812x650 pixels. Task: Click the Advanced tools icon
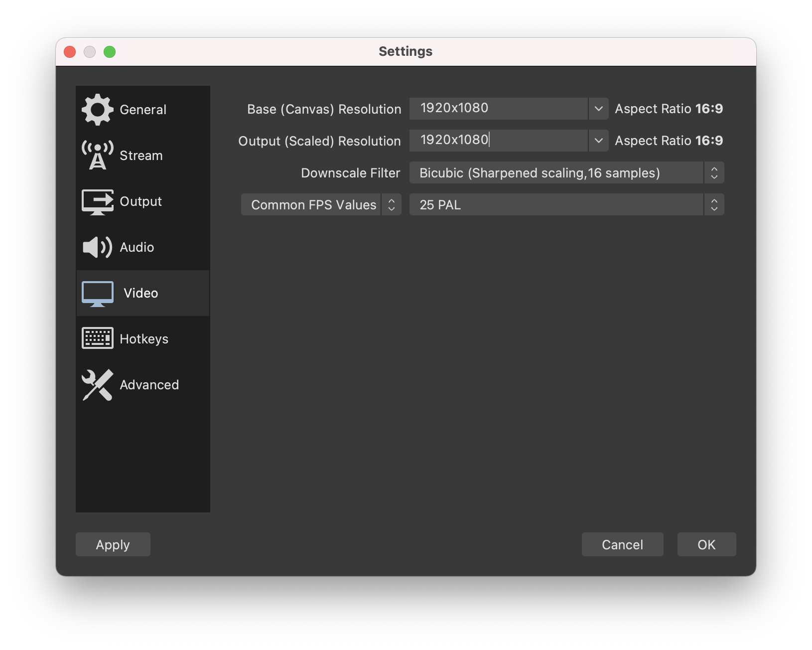click(x=97, y=385)
